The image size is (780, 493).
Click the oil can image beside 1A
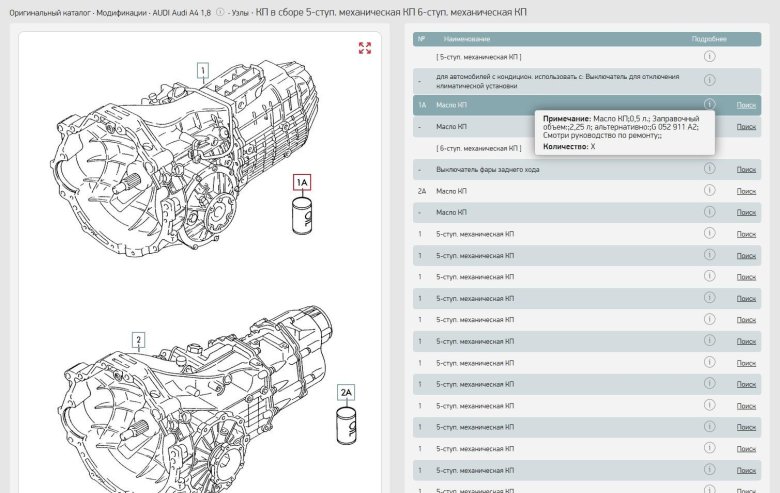(x=302, y=216)
